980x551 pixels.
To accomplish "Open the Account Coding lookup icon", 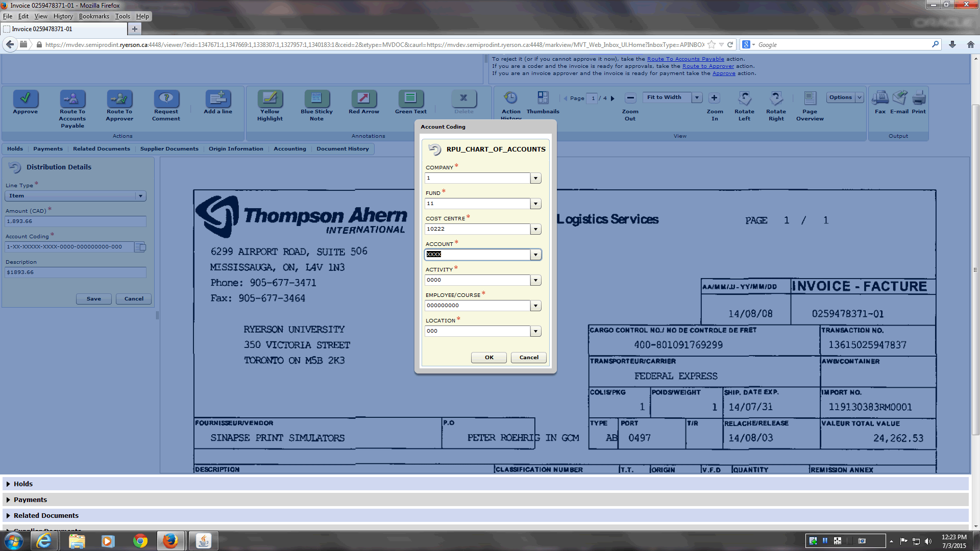I will 140,247.
